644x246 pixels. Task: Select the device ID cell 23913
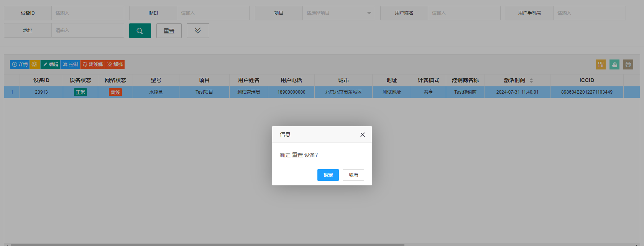coord(41,92)
